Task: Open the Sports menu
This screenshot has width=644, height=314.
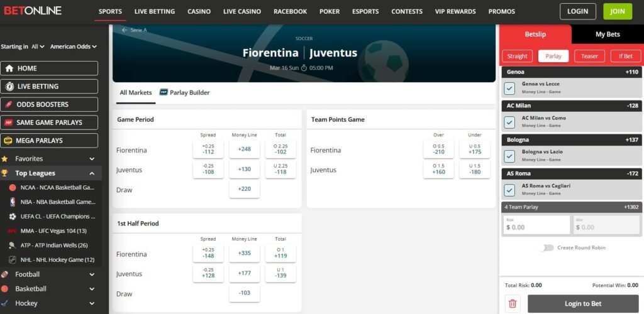Action: coord(111,11)
